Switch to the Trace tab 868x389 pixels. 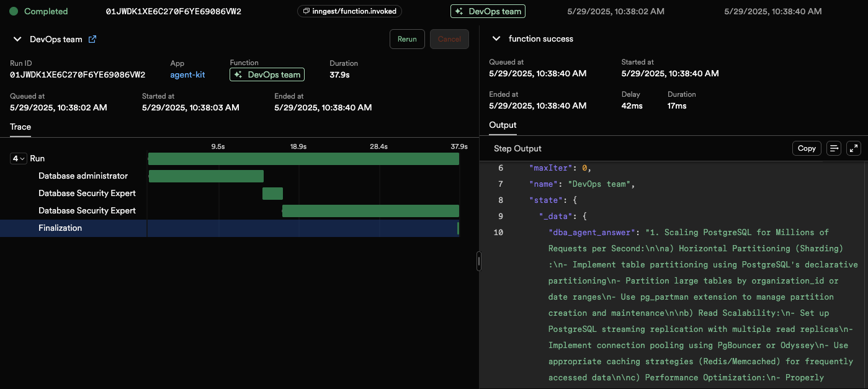point(20,127)
